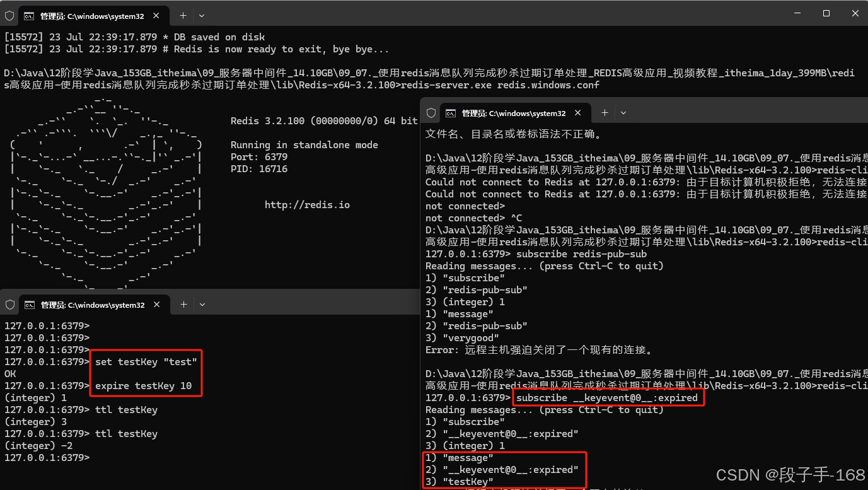Click the 3) "testKey" expired message line
The image size is (868, 490).
pyautogui.click(x=460, y=482)
